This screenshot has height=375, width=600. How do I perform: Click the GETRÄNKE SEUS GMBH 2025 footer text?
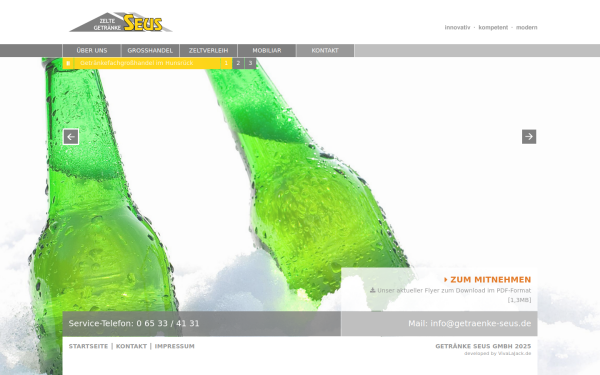coord(483,346)
